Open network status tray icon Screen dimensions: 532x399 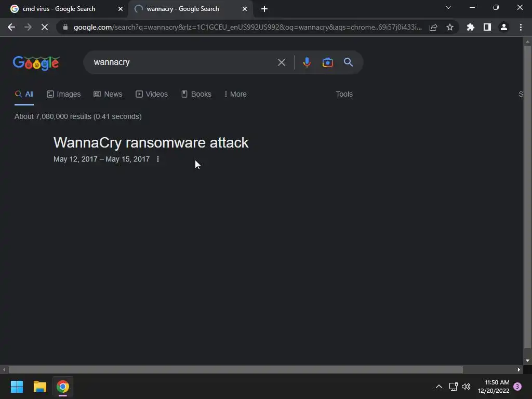click(x=453, y=387)
